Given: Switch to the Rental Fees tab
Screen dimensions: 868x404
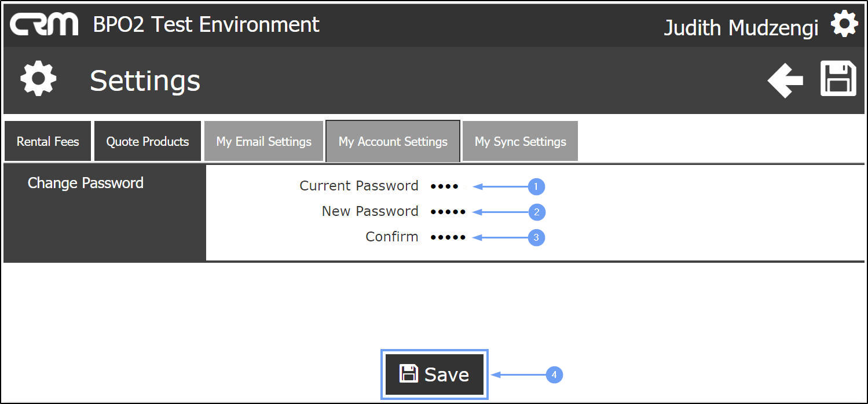Looking at the screenshot, I should tap(47, 141).
